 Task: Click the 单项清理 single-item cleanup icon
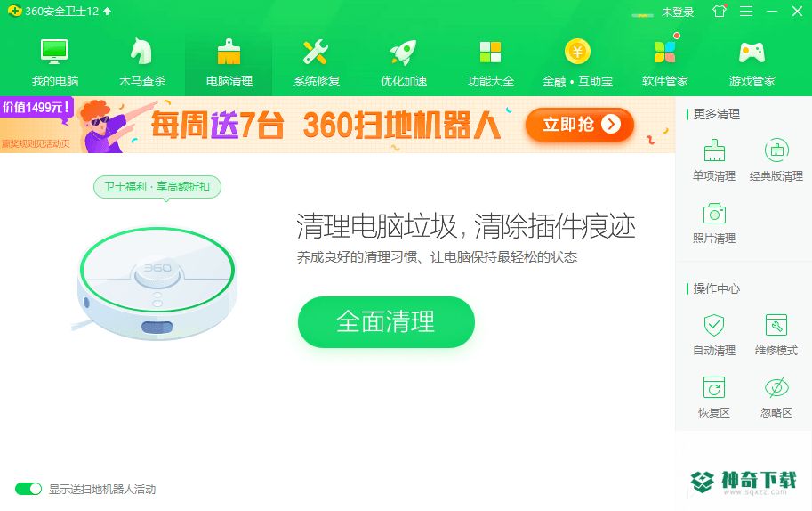tap(714, 150)
